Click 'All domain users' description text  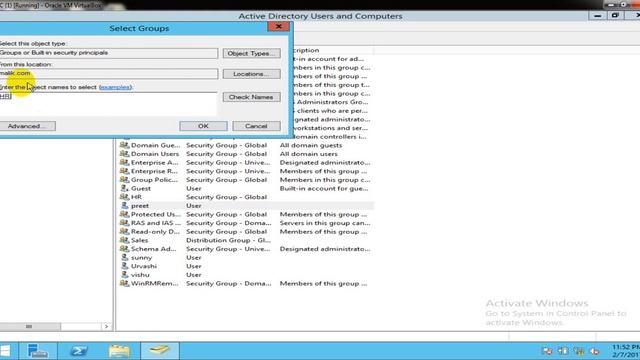coord(309,154)
